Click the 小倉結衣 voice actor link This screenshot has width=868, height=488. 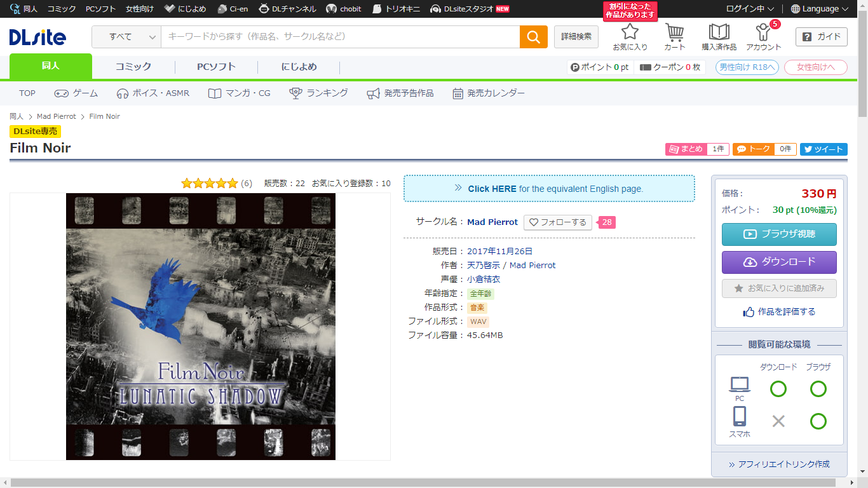[x=484, y=280]
